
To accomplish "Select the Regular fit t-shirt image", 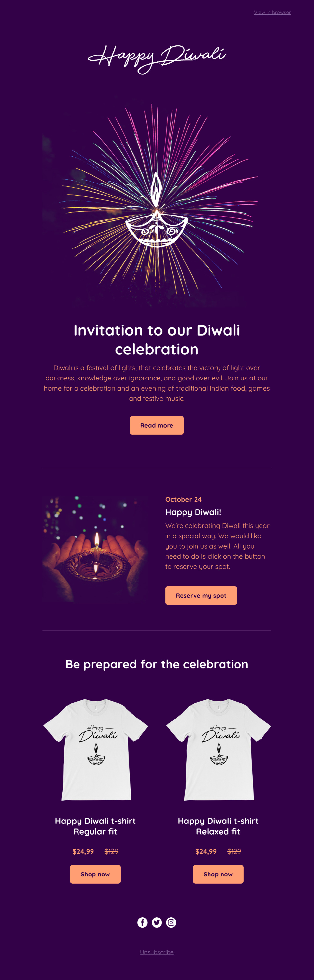I will (x=95, y=749).
